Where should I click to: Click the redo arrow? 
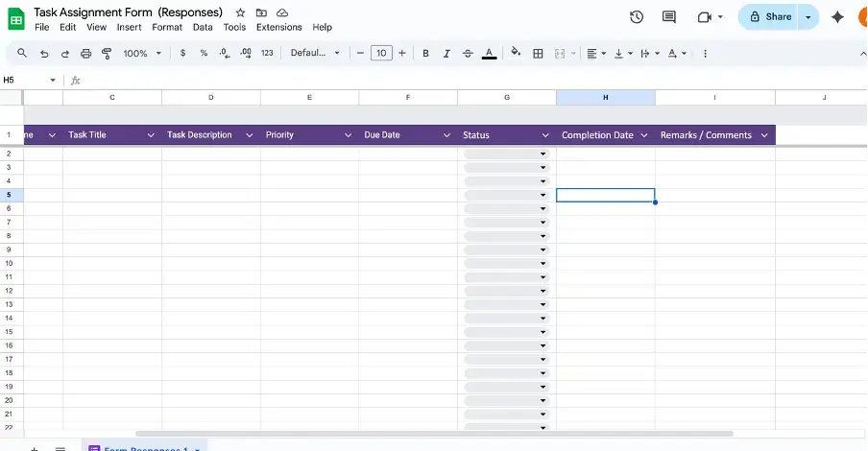[x=64, y=54]
